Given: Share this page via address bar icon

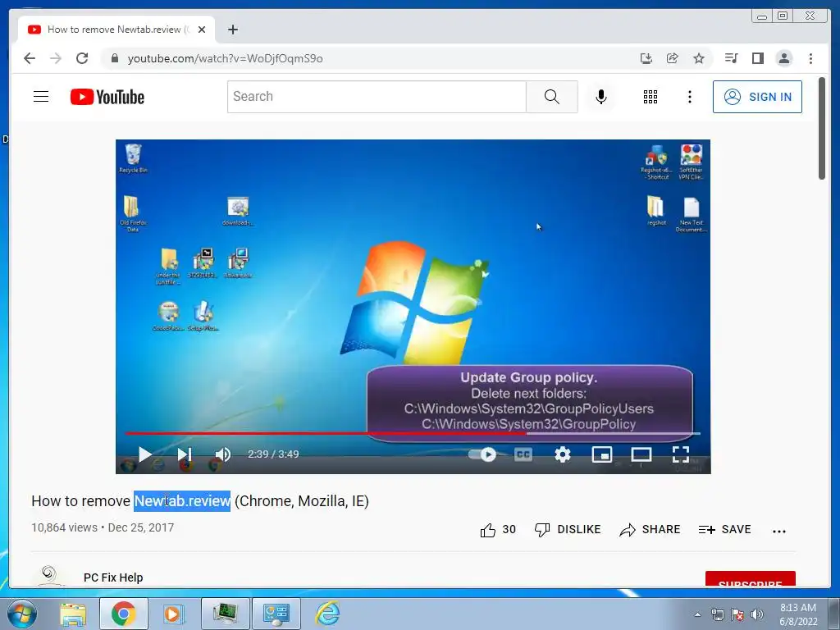Looking at the screenshot, I should click(673, 58).
